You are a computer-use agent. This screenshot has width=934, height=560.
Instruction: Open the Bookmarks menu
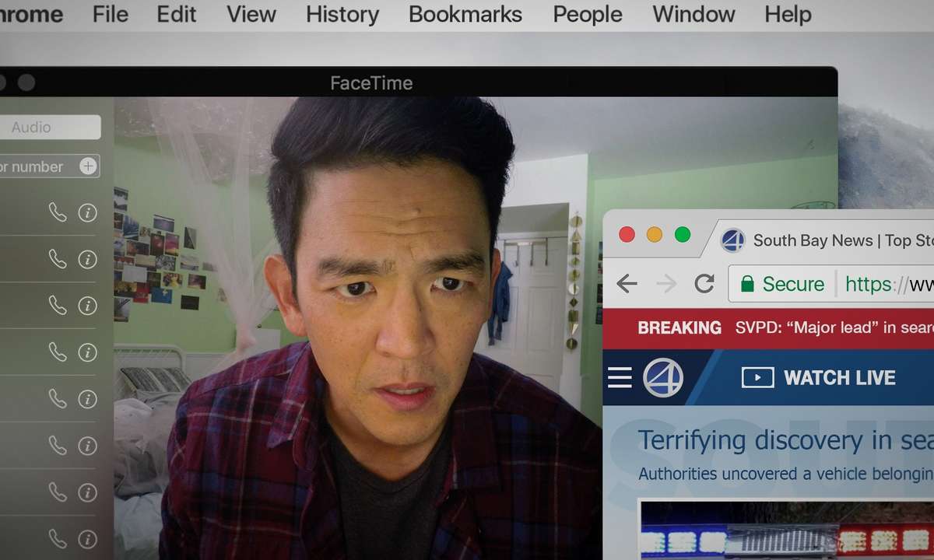[465, 14]
